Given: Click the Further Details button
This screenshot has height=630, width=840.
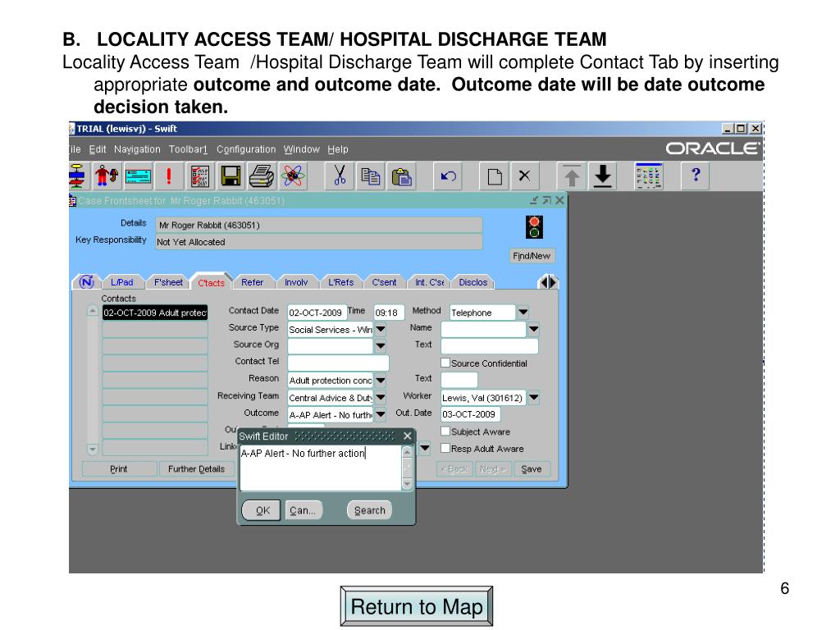Looking at the screenshot, I should pos(196,468).
